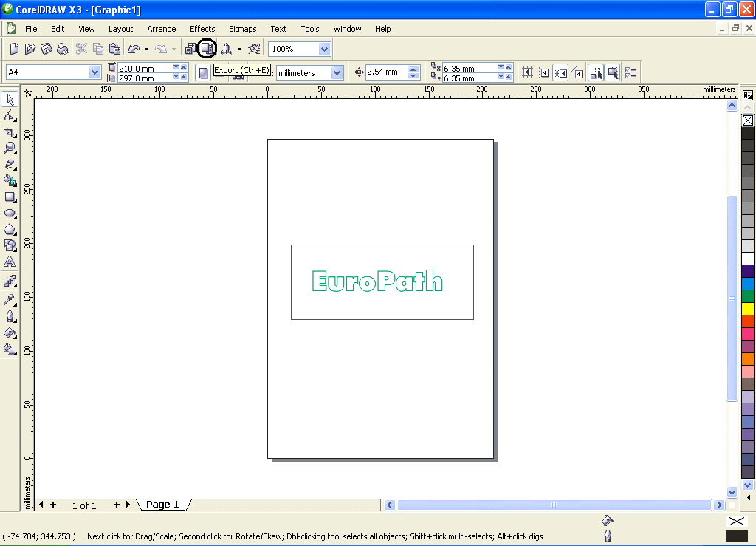Image resolution: width=756 pixels, height=546 pixels.
Task: Open the Tools menu
Action: [310, 29]
